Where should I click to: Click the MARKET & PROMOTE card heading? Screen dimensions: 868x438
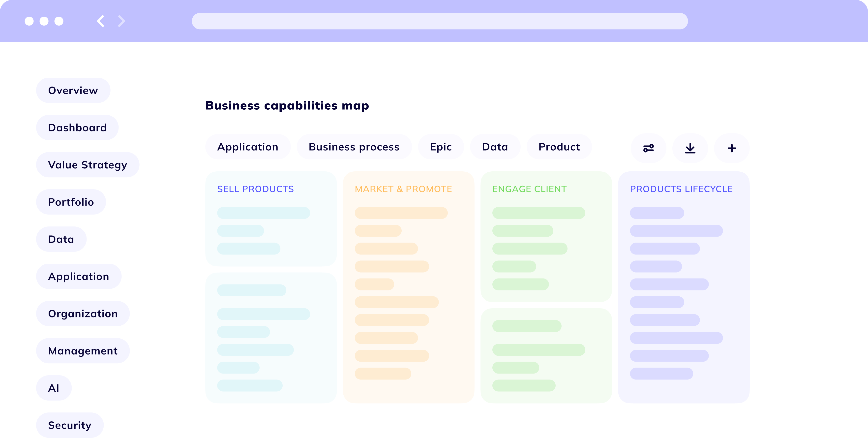coord(403,189)
